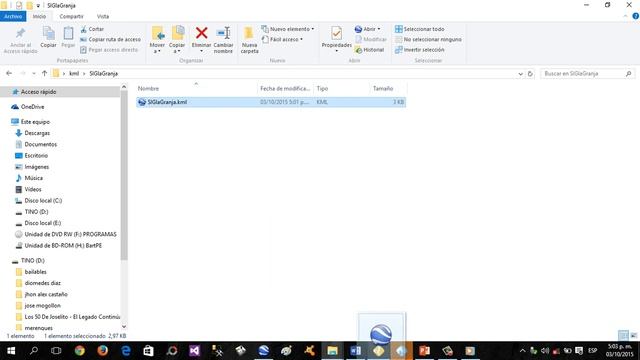Select the SIGlaGranja.kml file
The height and width of the screenshot is (360, 640).
click(x=271, y=102)
